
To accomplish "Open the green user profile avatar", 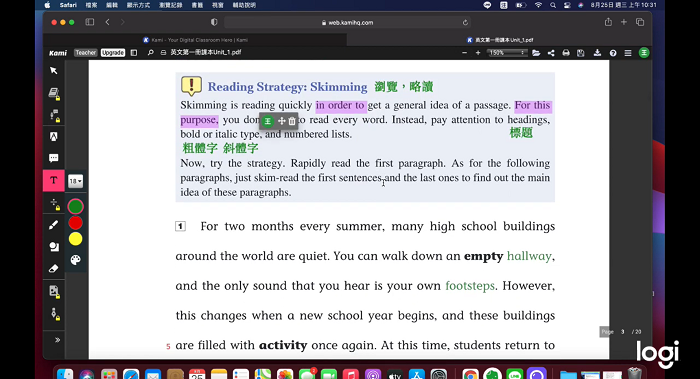I will (x=644, y=53).
